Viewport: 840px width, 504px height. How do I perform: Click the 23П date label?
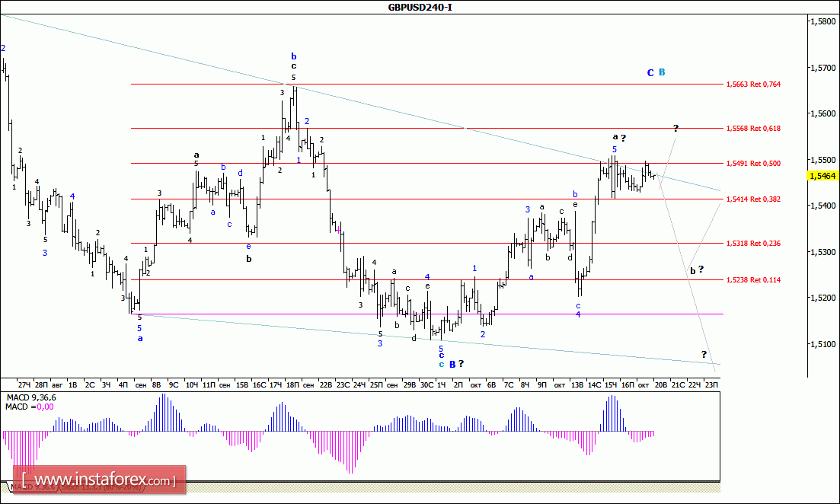pyautogui.click(x=711, y=384)
